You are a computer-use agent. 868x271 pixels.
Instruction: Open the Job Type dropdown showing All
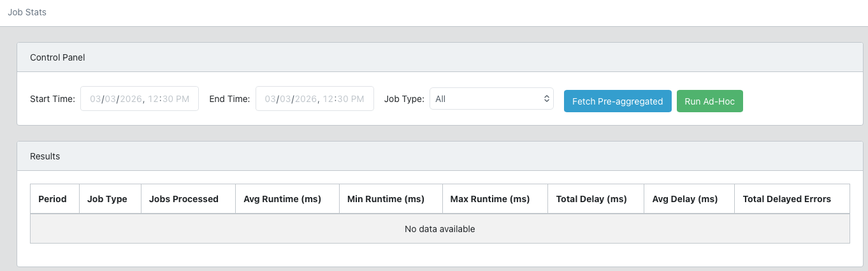tap(491, 99)
